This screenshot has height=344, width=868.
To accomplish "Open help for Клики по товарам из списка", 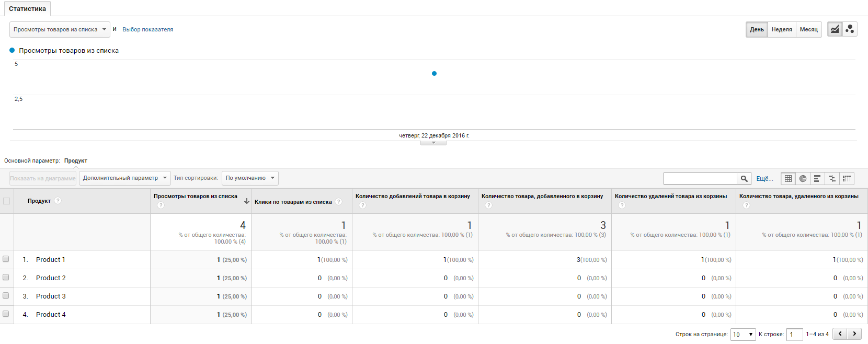I will click(x=339, y=202).
